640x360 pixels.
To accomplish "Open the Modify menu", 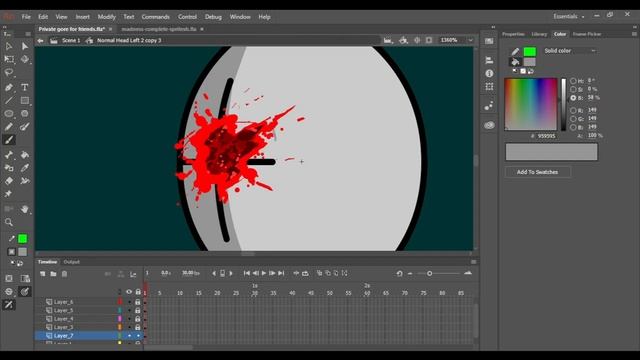I will pos(107,17).
